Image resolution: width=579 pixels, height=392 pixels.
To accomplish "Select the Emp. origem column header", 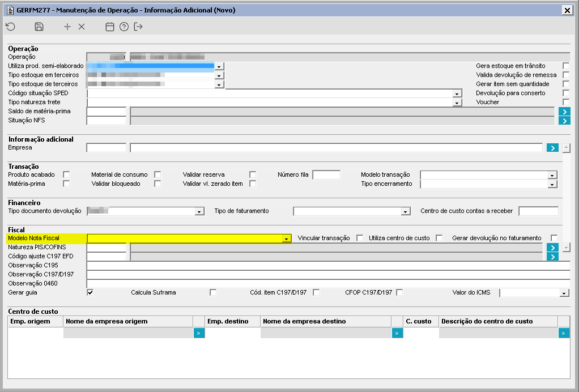I will (x=36, y=322).
